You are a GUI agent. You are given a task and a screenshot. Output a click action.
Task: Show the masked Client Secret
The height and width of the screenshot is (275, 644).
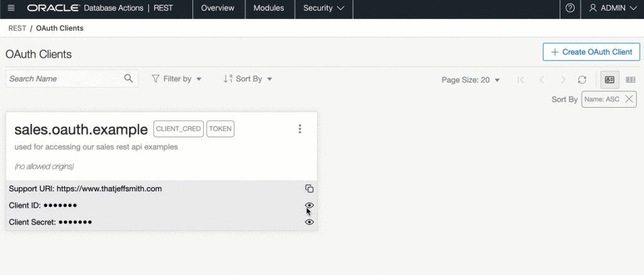pos(309,222)
